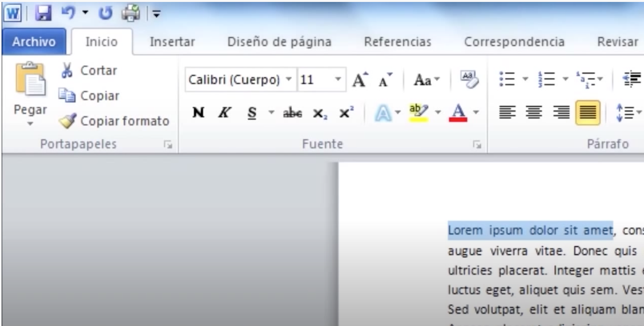The height and width of the screenshot is (326, 644).
Task: Toggle superscript formatting
Action: tap(346, 113)
